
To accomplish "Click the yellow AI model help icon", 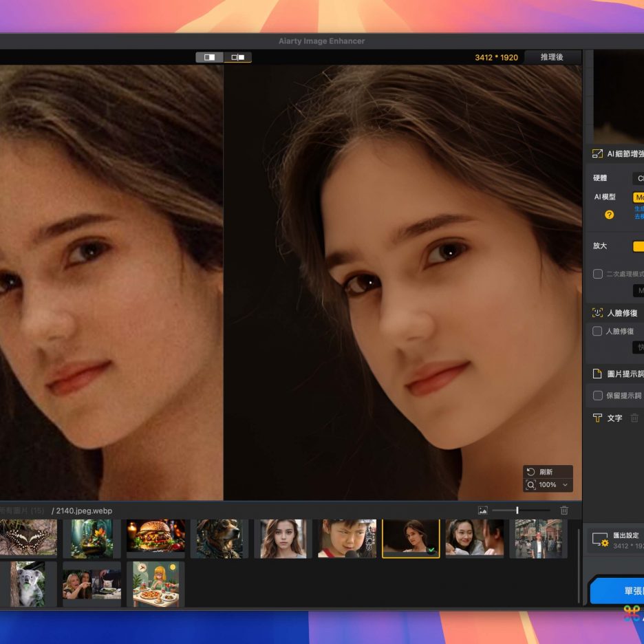I will tap(609, 215).
